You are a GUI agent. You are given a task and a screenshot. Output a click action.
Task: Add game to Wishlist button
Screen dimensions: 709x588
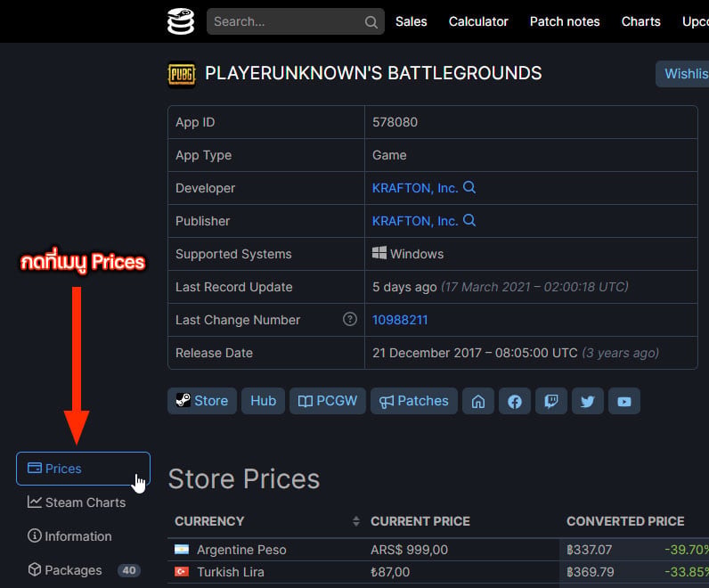[x=682, y=74]
